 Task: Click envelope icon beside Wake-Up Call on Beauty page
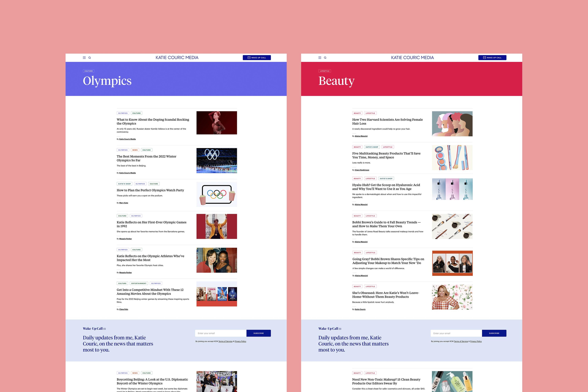click(340, 329)
